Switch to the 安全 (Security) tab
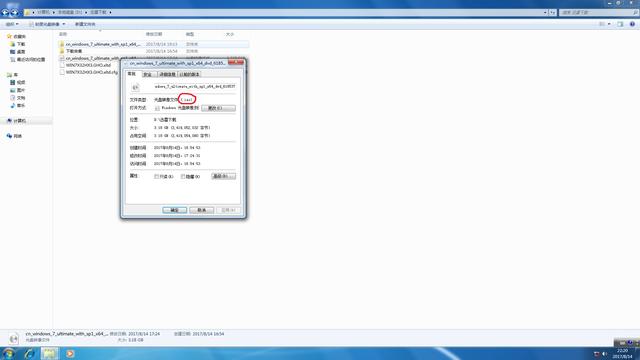 148,74
